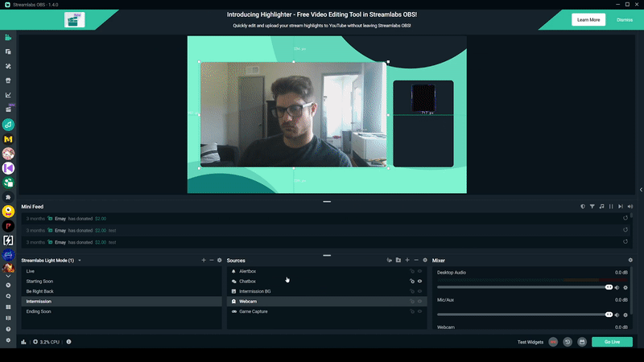Image resolution: width=644 pixels, height=362 pixels.
Task: Open scene settings gear icon
Action: point(219,260)
